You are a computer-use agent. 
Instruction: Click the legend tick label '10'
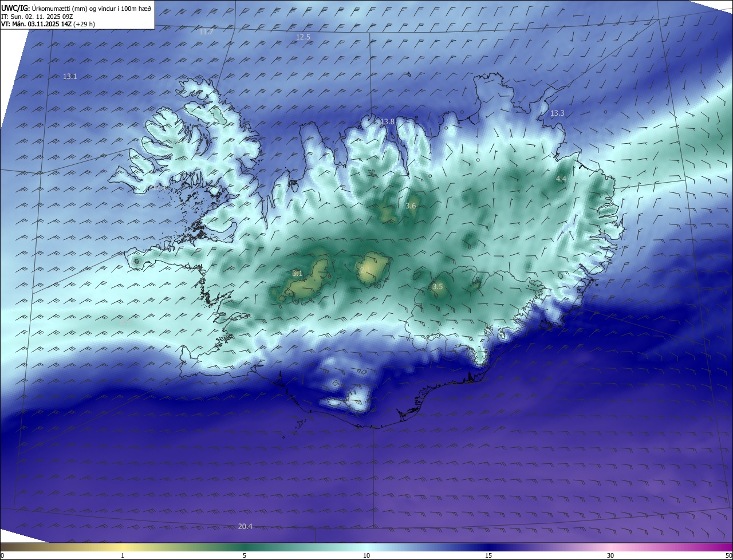point(366,555)
